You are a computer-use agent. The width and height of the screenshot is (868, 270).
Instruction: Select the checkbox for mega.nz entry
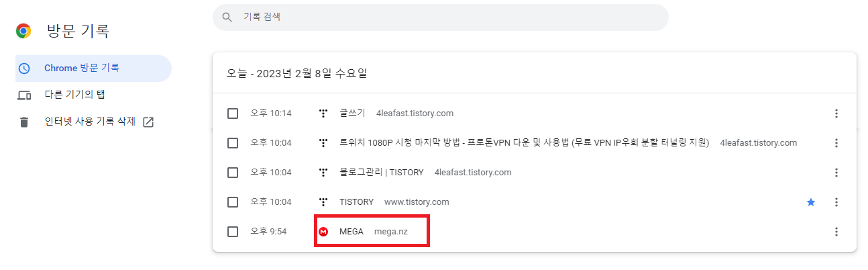[x=233, y=232]
